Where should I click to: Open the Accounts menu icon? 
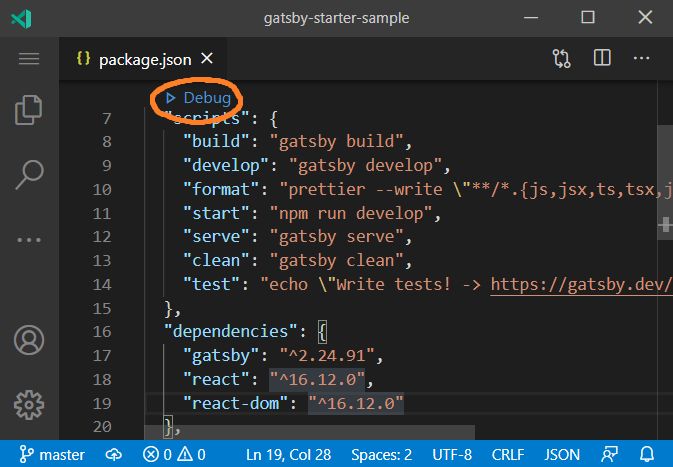tap(29, 340)
